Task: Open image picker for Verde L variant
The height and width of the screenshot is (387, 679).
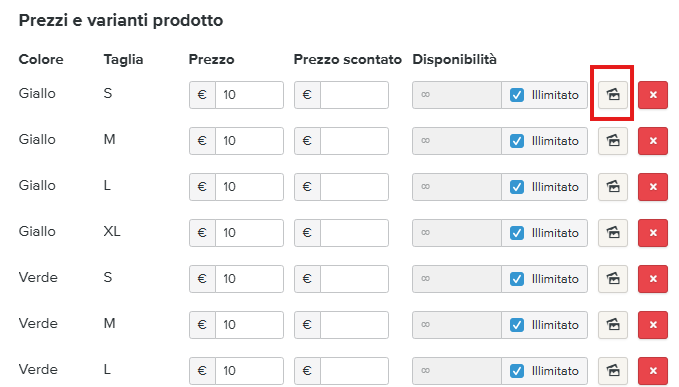Action: pos(613,371)
